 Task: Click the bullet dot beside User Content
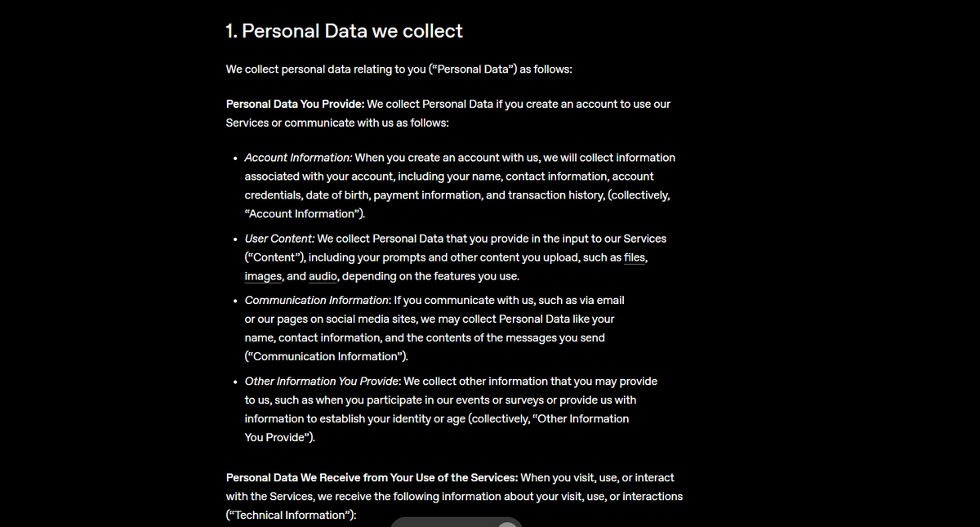(x=234, y=239)
